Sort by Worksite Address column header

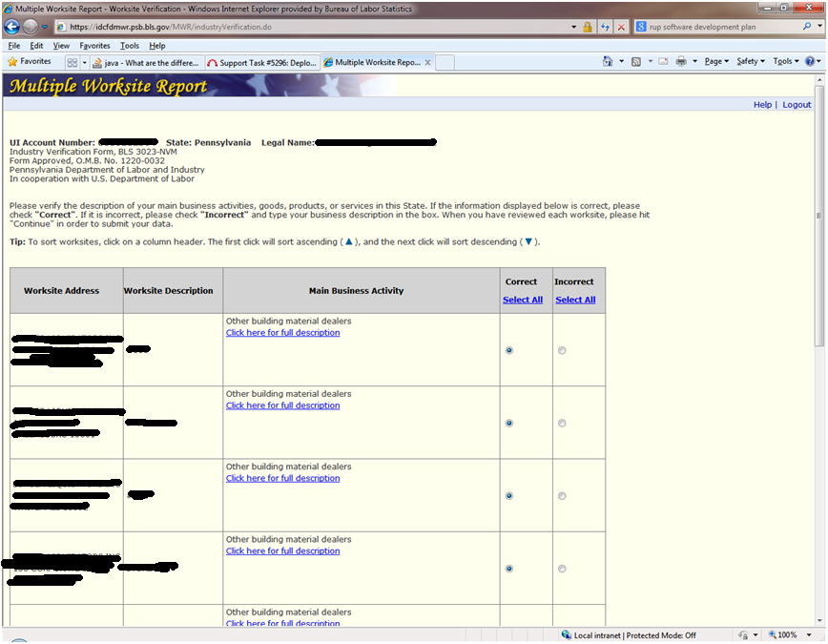[61, 291]
